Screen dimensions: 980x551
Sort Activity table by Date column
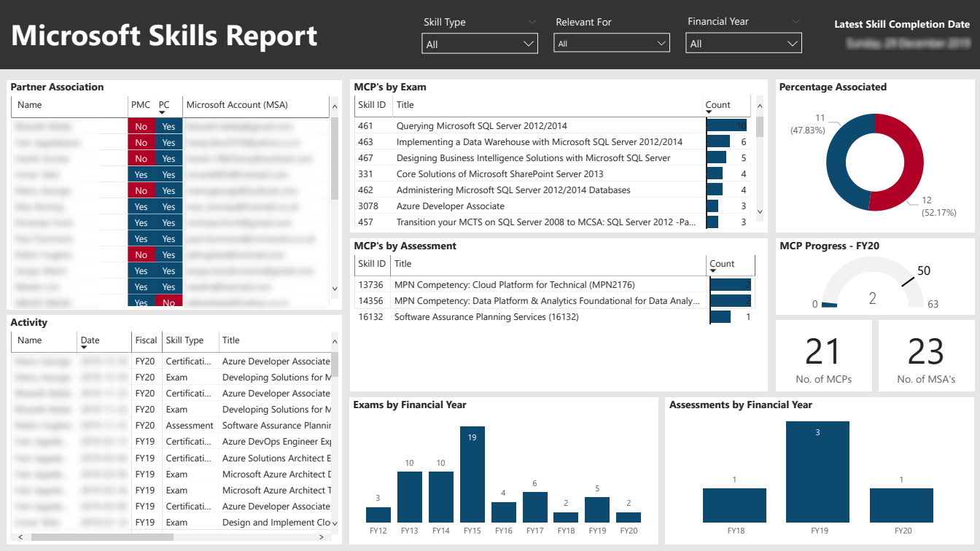(x=90, y=340)
